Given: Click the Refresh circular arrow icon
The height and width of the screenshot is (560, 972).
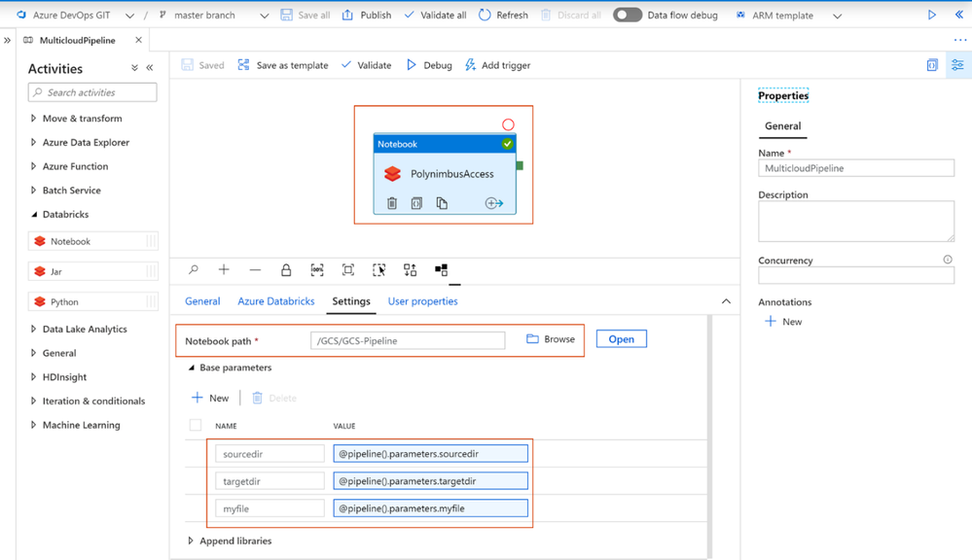Looking at the screenshot, I should pyautogui.click(x=485, y=15).
